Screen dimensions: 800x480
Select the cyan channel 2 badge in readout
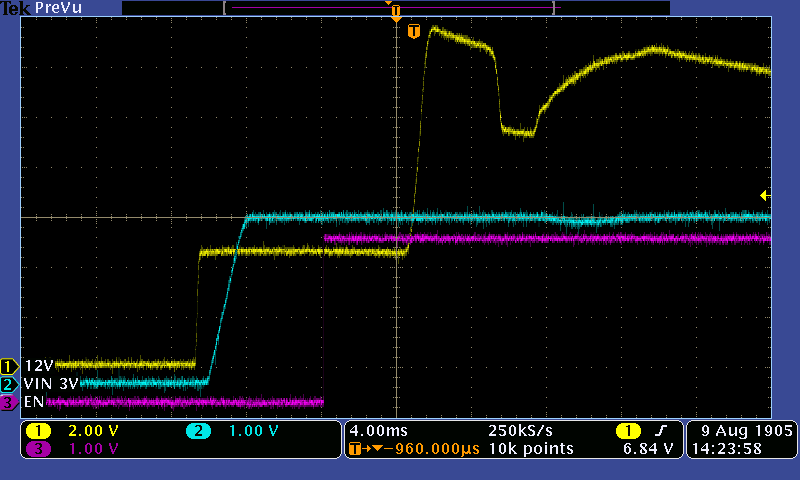pos(198,431)
